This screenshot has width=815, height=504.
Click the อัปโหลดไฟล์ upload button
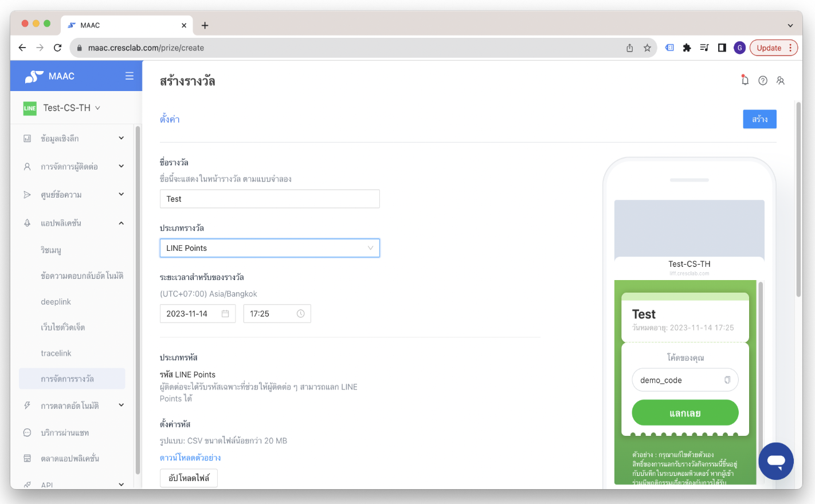pyautogui.click(x=189, y=478)
